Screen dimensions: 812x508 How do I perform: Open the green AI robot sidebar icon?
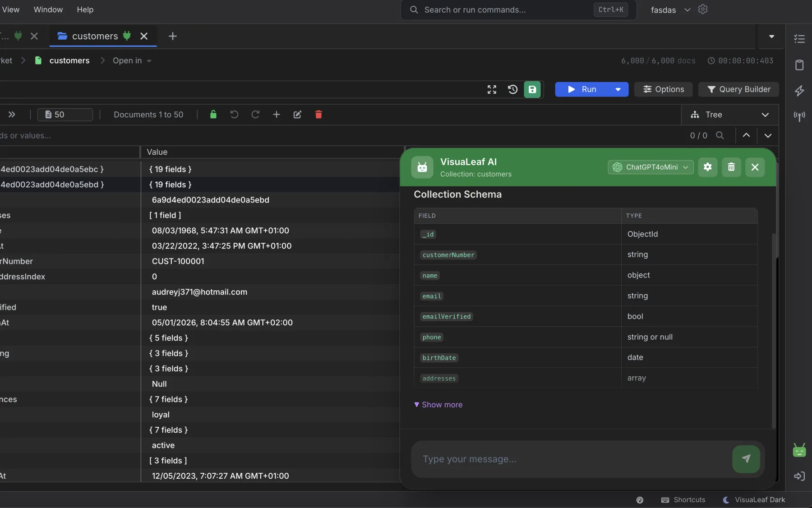tap(799, 450)
